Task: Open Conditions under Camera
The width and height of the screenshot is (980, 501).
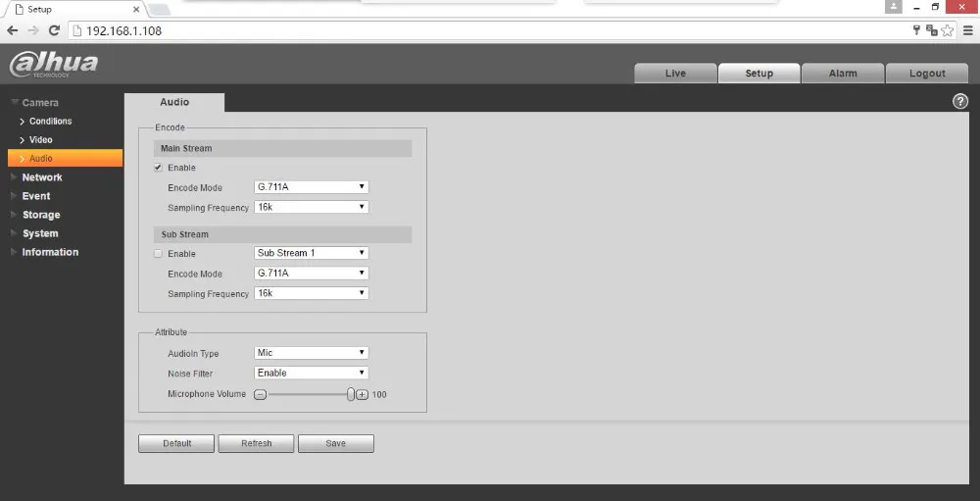Action: coord(50,121)
